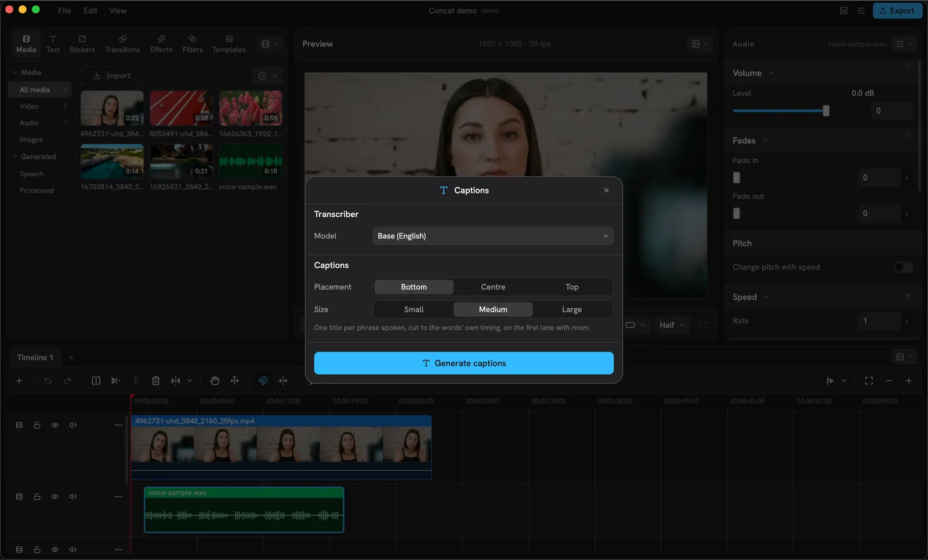Switch to the Templates tab
Screen dimensions: 928x560
tap(229, 44)
